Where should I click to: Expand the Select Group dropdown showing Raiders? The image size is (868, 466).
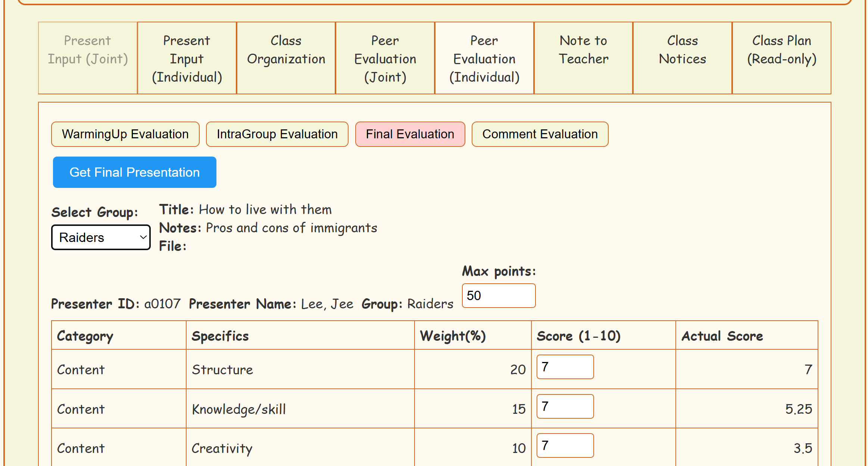tap(101, 237)
